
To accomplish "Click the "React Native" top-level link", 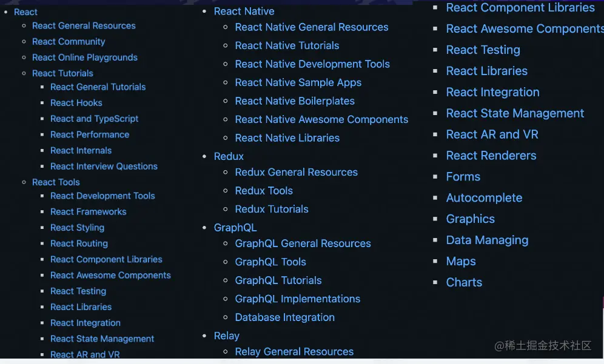I will tap(244, 11).
